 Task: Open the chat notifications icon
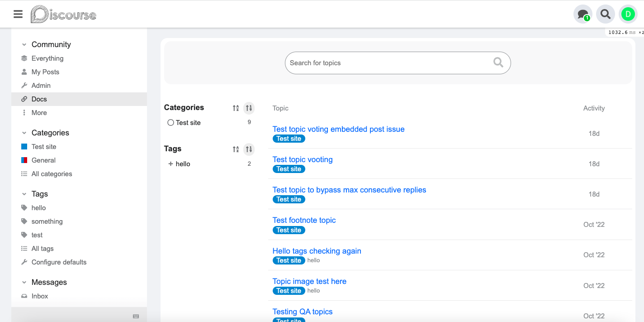tap(582, 14)
